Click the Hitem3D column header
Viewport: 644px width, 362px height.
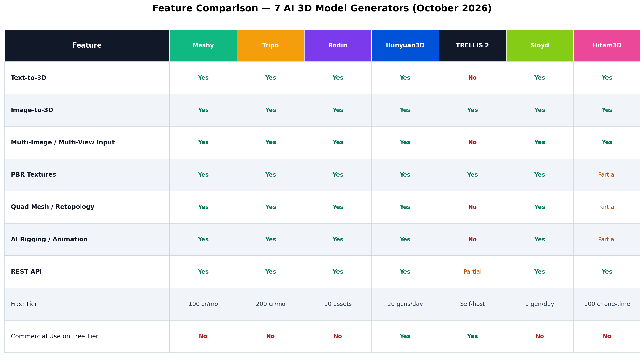[607, 45]
